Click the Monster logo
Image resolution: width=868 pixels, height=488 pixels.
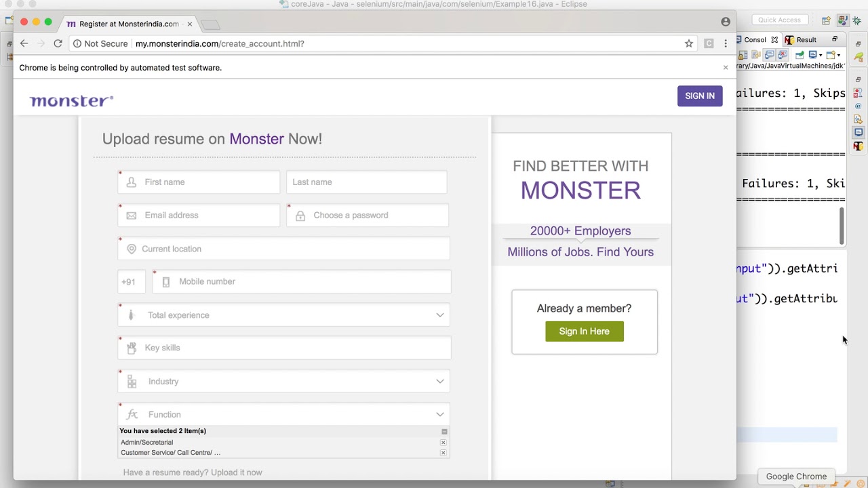[x=71, y=101]
